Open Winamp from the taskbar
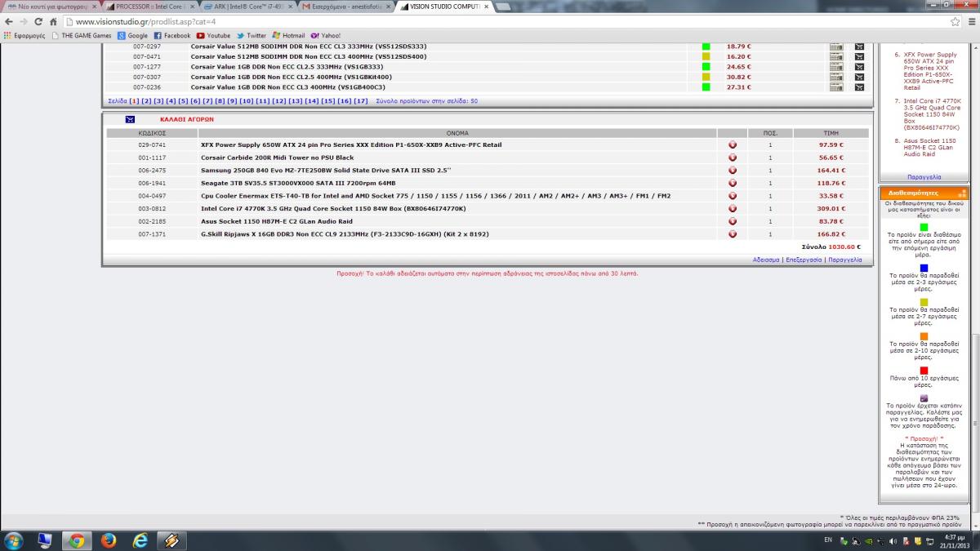This screenshot has height=551, width=980. tap(171, 540)
